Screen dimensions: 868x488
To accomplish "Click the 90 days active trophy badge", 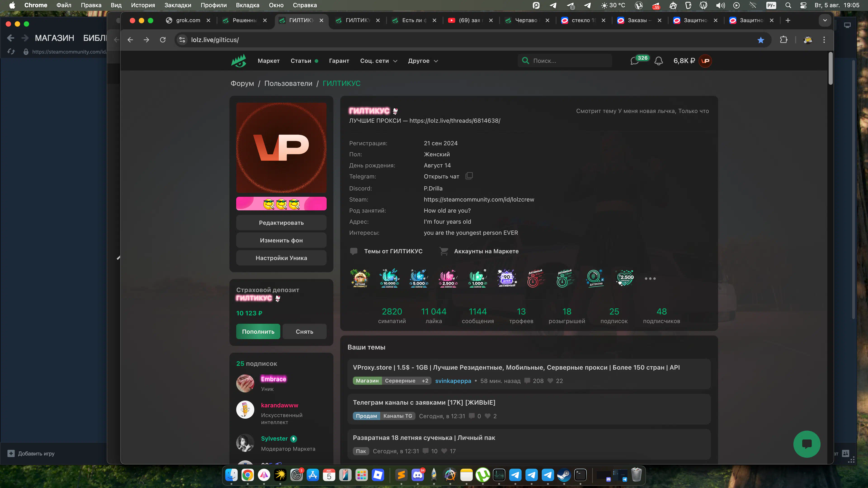I will pyautogui.click(x=507, y=278).
